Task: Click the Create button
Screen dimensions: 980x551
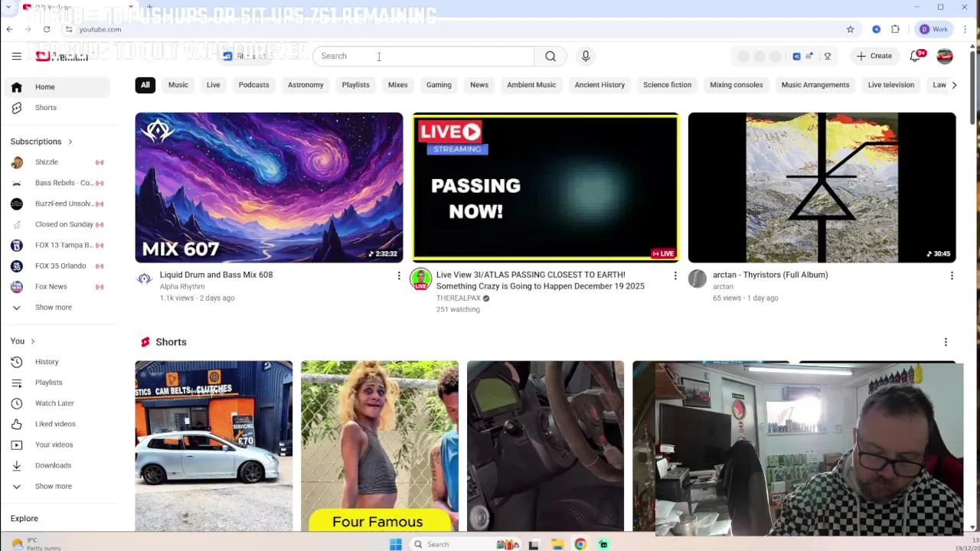Action: tap(874, 56)
